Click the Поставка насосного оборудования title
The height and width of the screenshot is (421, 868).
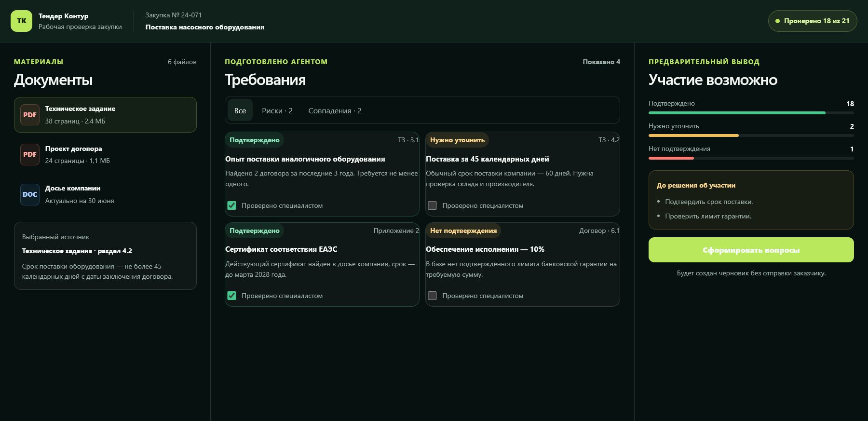205,27
